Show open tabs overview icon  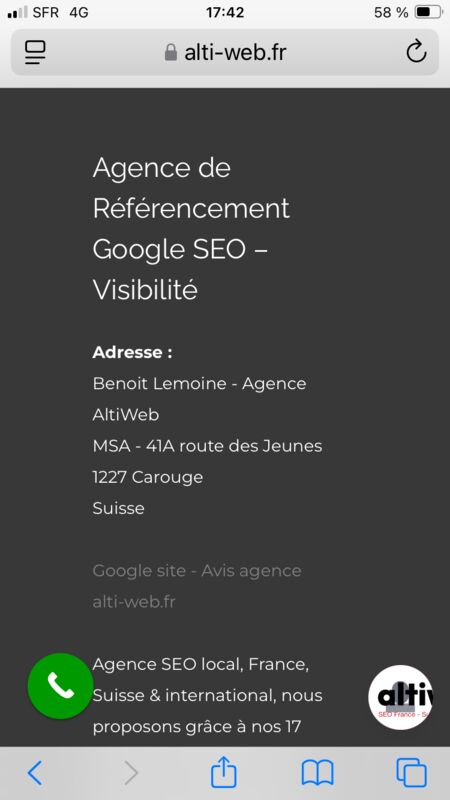pyautogui.click(x=411, y=773)
